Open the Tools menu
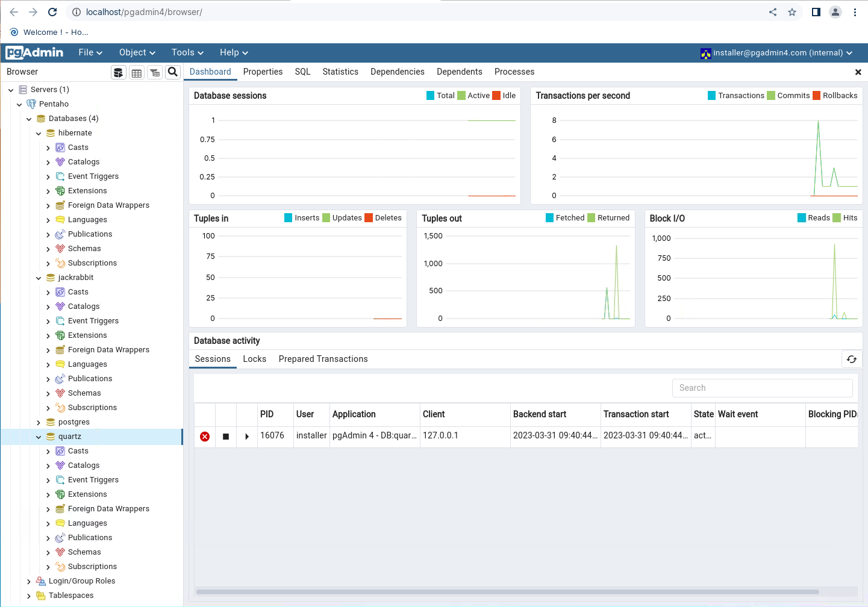 187,53
